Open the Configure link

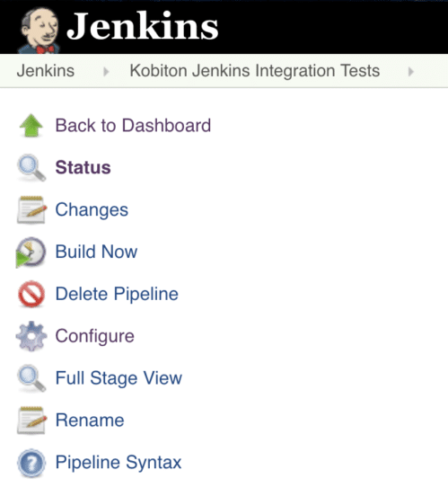[95, 337]
